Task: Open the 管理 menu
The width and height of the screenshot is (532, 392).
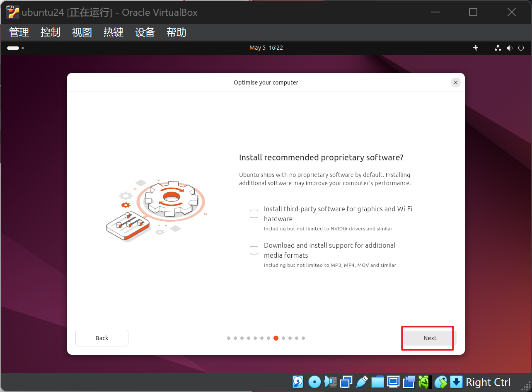Action: [x=19, y=32]
